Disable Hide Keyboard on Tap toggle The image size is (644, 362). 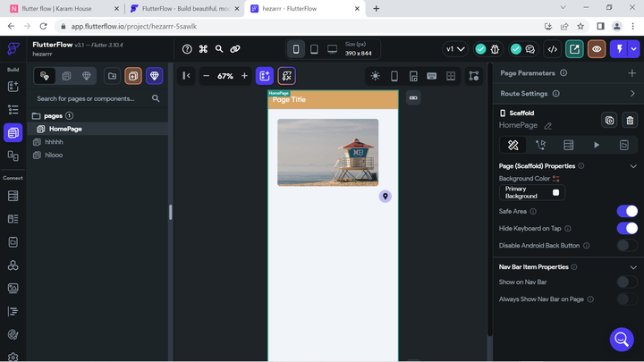click(x=627, y=229)
